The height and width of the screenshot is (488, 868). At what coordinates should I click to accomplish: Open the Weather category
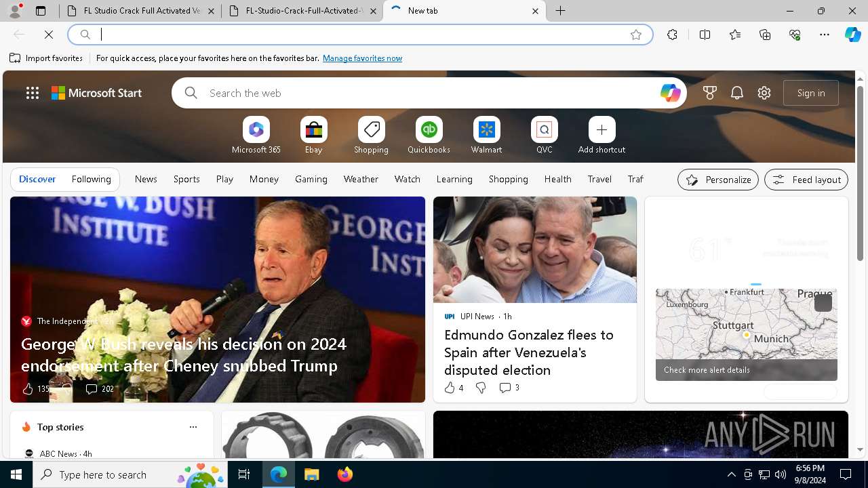[361, 179]
